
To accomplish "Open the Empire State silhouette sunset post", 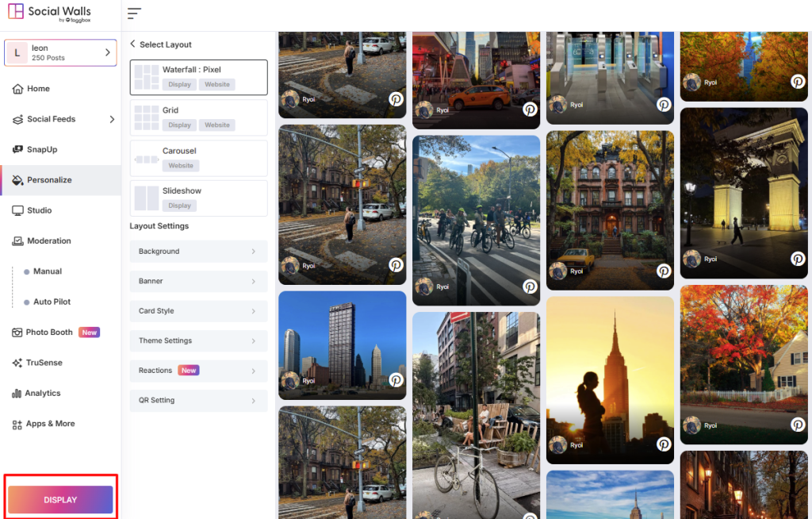I will [x=610, y=379].
